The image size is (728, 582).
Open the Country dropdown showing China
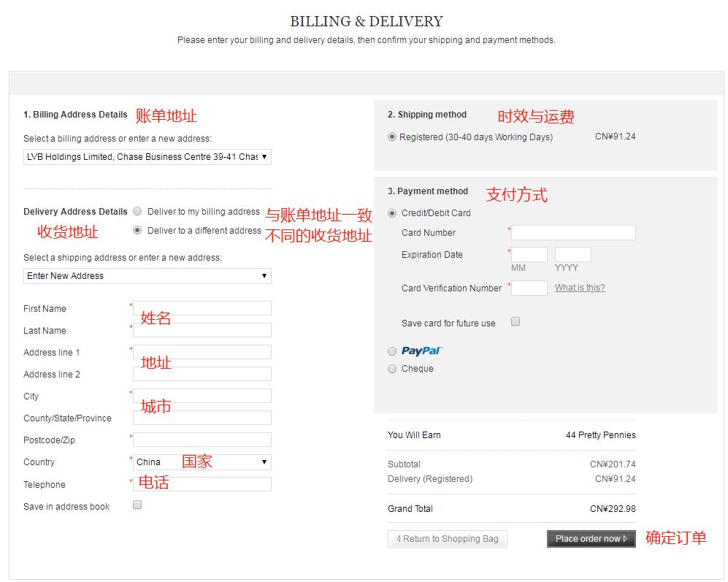pos(202,462)
